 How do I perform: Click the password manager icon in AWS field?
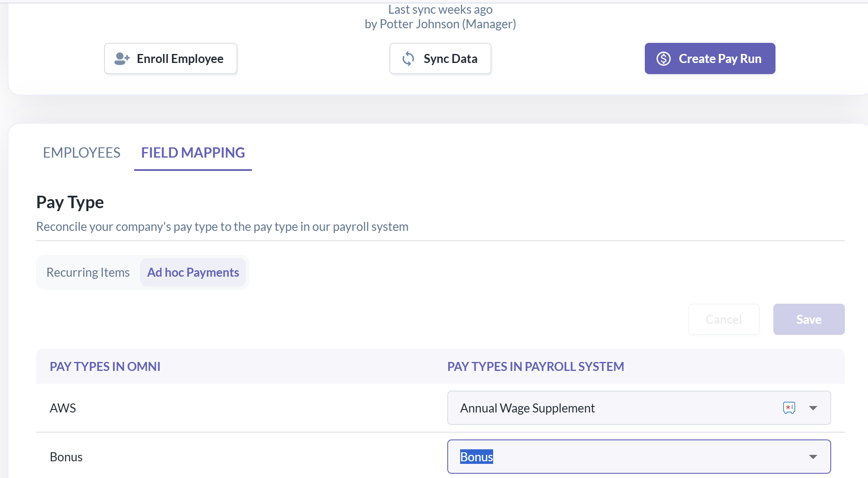pos(789,408)
